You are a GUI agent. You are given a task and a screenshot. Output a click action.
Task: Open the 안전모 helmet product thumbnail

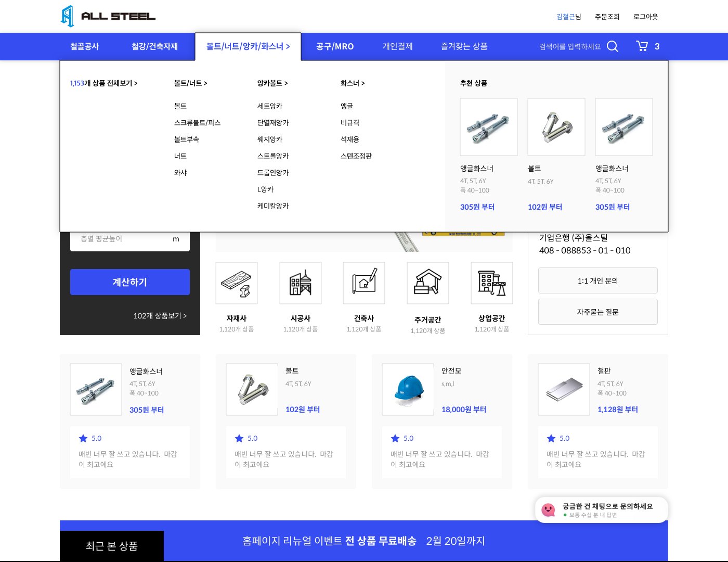pos(408,389)
